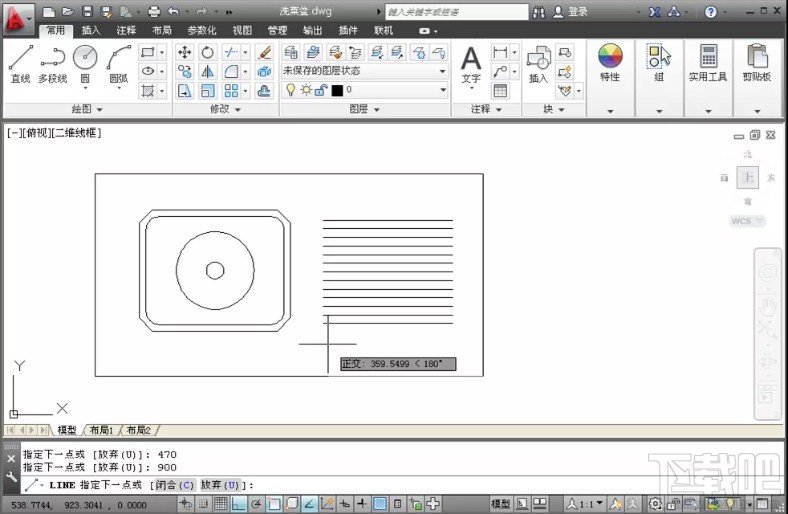Select the Mirror tool icon

click(x=208, y=71)
